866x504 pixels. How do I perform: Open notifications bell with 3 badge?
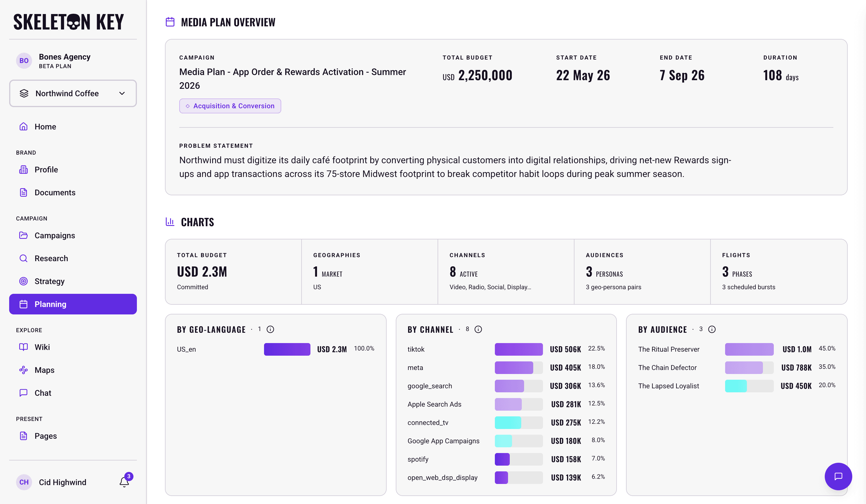pos(125,482)
